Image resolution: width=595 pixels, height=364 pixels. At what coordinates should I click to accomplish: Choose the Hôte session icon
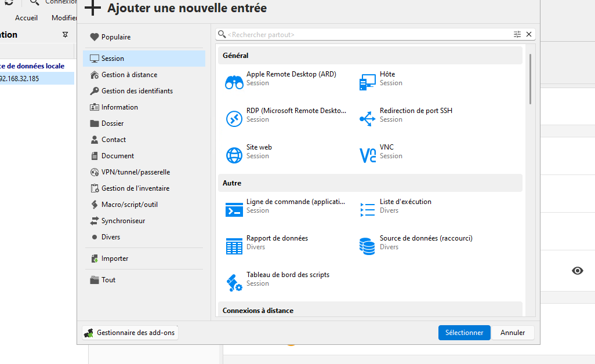point(368,82)
